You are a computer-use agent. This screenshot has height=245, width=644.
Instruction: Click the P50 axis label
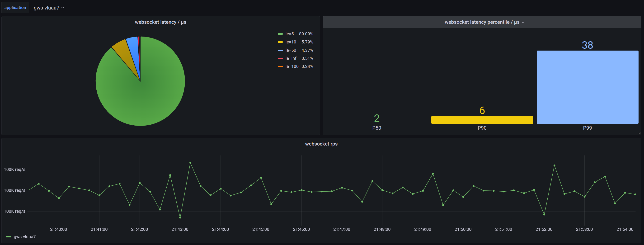click(x=376, y=128)
